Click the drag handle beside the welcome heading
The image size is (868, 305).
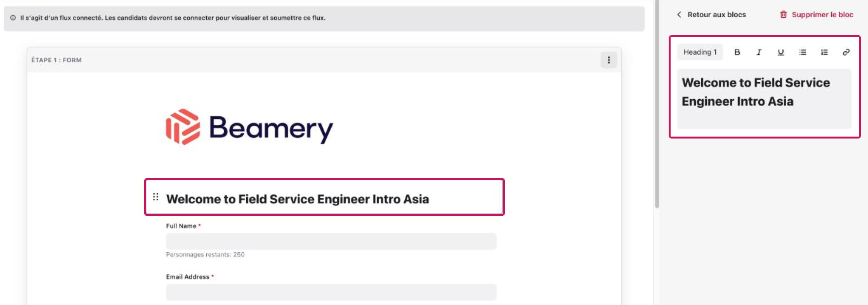coord(155,197)
